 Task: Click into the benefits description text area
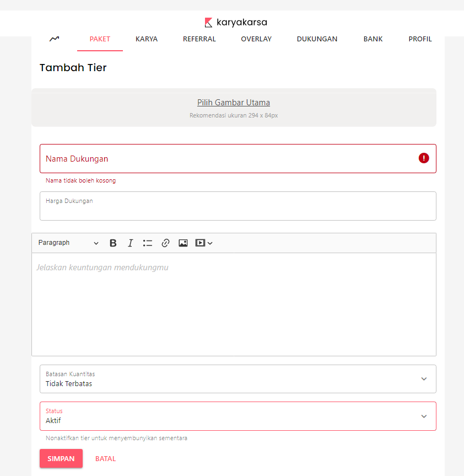point(234,303)
